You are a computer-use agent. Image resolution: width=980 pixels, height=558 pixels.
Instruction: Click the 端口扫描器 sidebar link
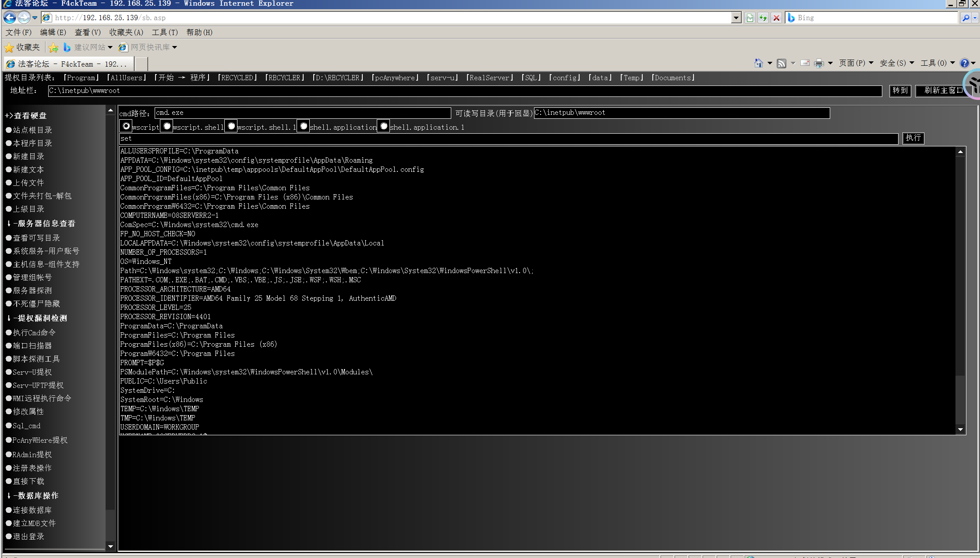[32, 346]
